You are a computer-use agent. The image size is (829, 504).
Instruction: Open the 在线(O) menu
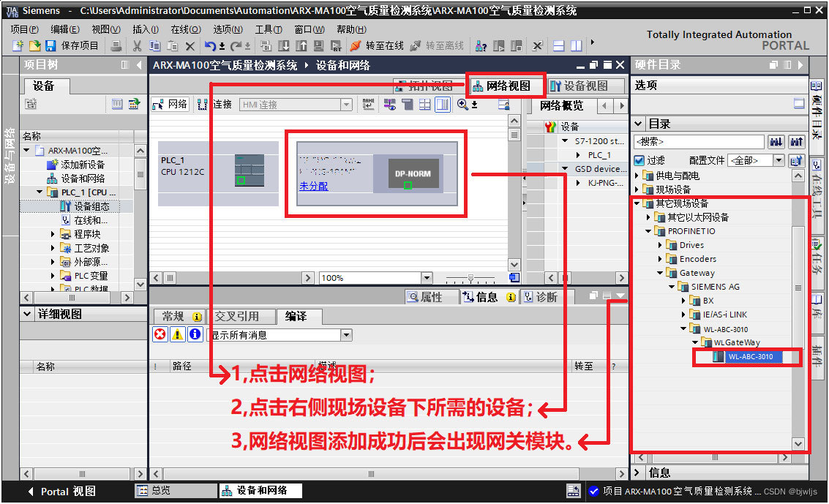pos(186,29)
